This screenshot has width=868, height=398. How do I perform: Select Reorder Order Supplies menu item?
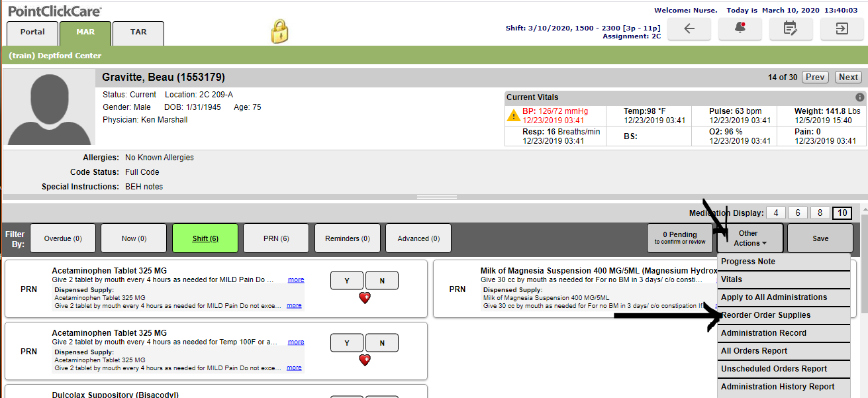(x=783, y=315)
